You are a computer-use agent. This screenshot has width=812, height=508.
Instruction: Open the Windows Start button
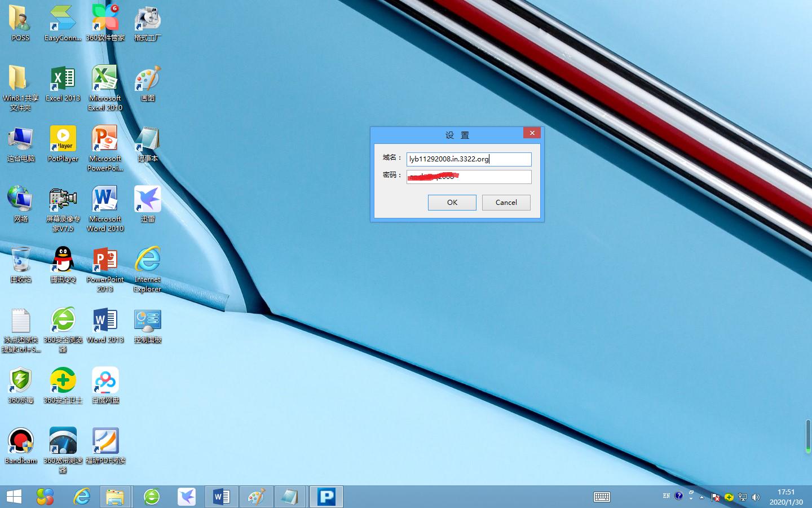tap(14, 497)
